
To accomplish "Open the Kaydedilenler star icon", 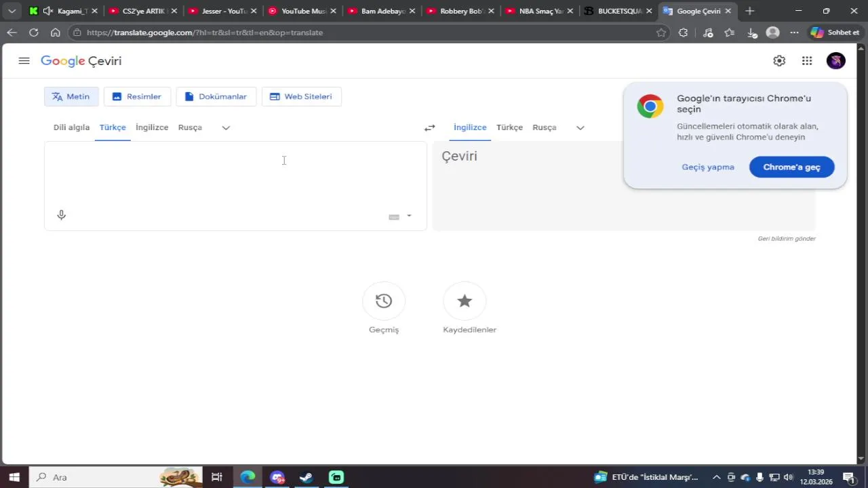I will click(x=465, y=301).
